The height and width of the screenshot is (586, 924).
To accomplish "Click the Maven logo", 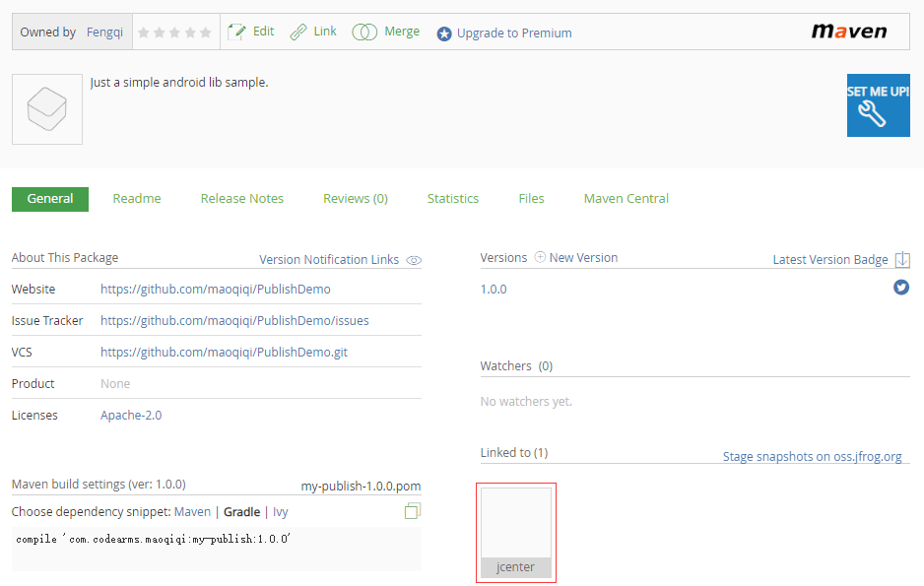I will point(849,32).
